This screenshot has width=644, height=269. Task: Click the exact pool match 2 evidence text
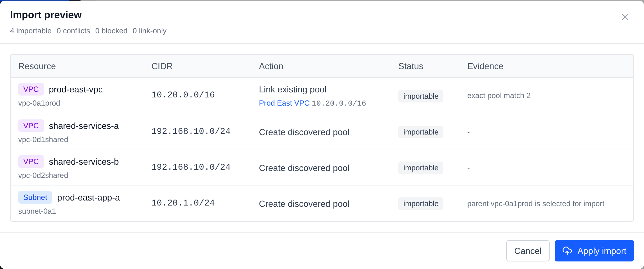pyautogui.click(x=499, y=96)
